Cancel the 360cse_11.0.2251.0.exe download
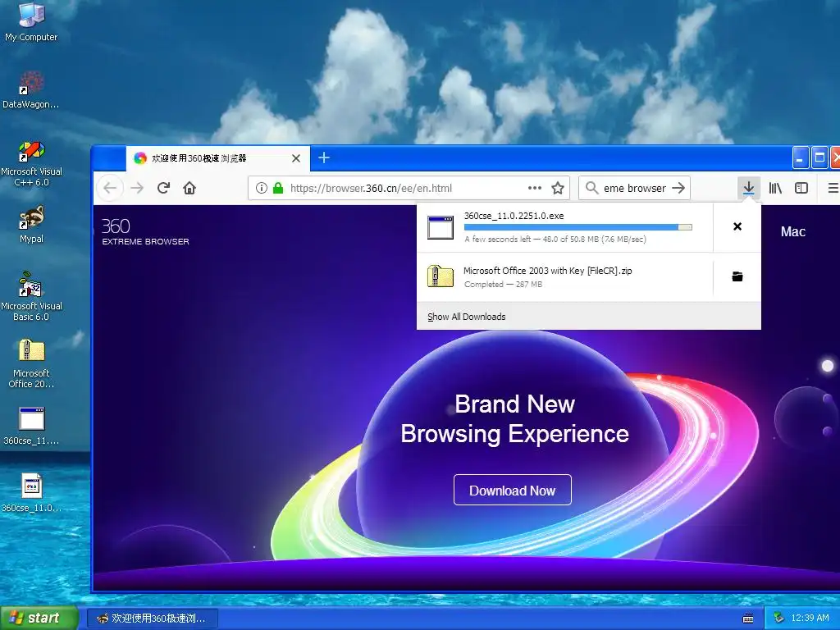 [737, 226]
